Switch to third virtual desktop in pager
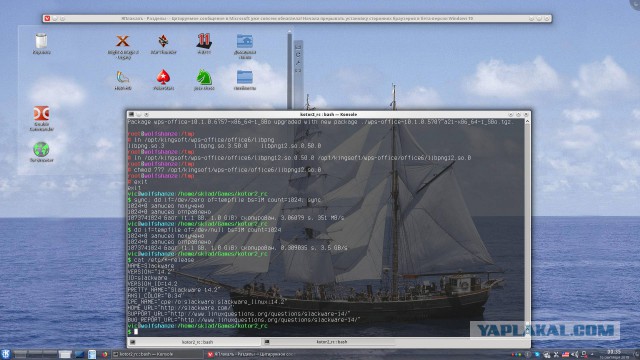 (50, 354)
